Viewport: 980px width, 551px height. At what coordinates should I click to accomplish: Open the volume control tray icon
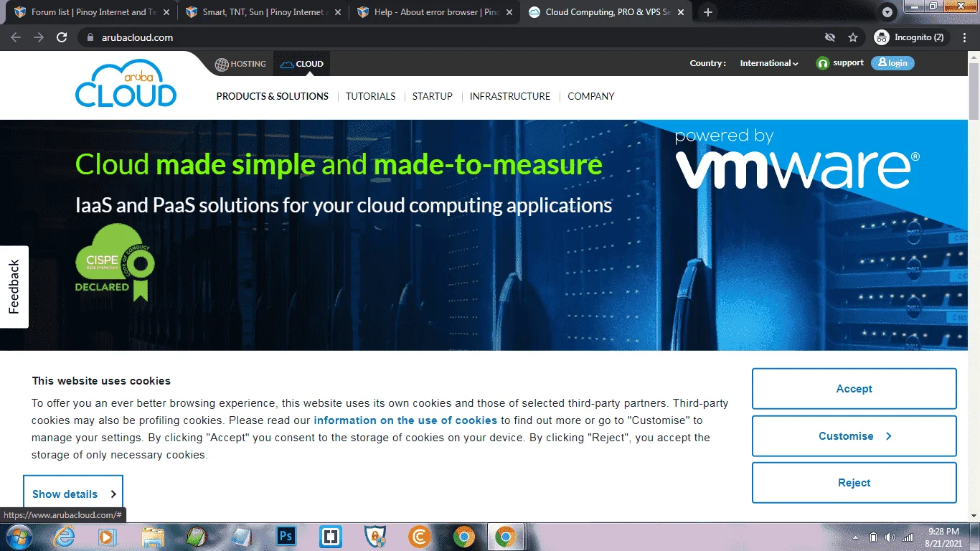(x=890, y=537)
